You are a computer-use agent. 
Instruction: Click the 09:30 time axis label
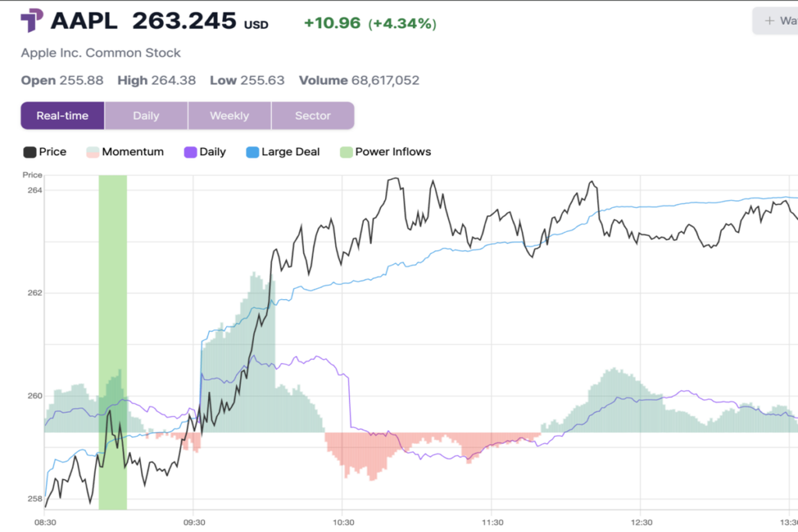194,522
